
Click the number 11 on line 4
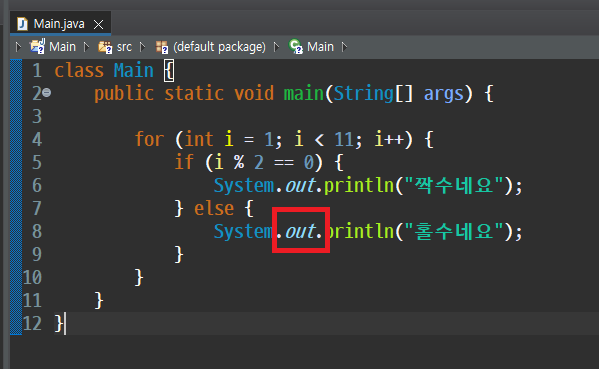point(344,139)
